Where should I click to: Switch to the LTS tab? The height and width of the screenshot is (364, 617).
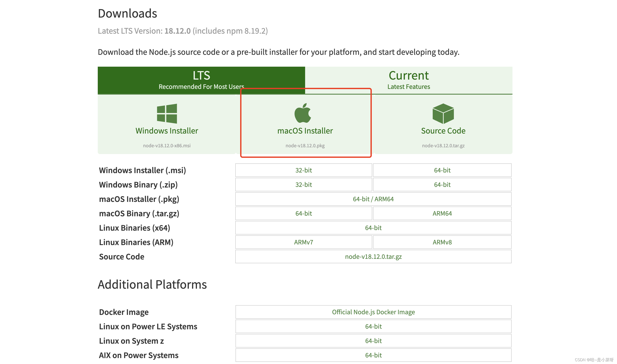[201, 80]
